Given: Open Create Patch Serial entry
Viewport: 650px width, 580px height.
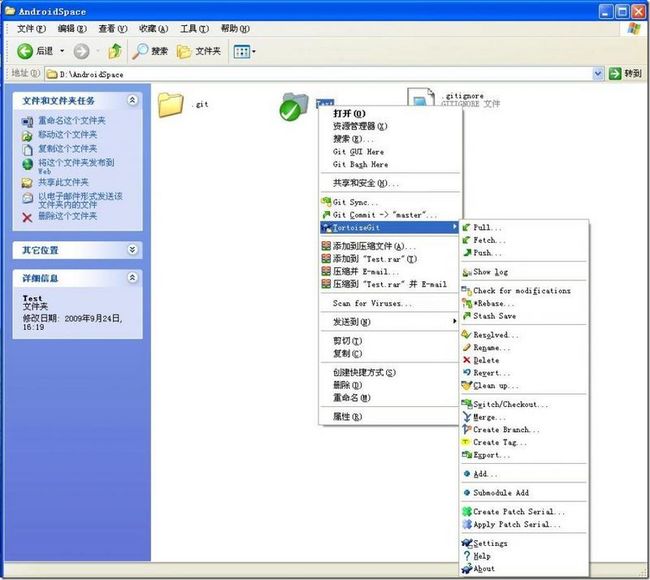Looking at the screenshot, I should (524, 512).
